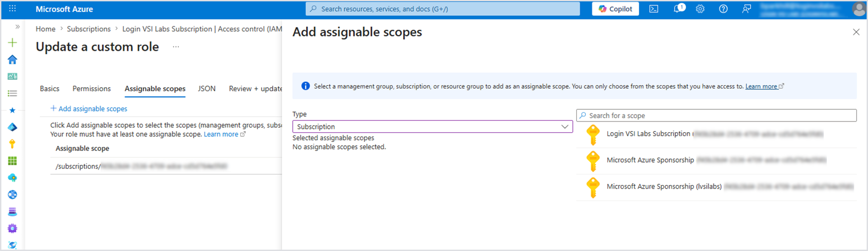This screenshot has height=251, width=868.
Task: Click the green plus Create a resource icon
Action: pos(13,43)
